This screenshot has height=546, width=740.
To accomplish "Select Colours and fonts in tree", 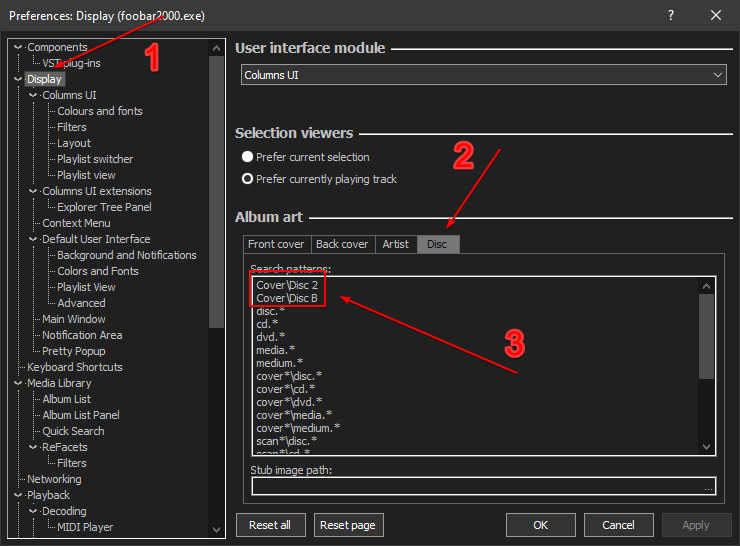I will tap(99, 111).
